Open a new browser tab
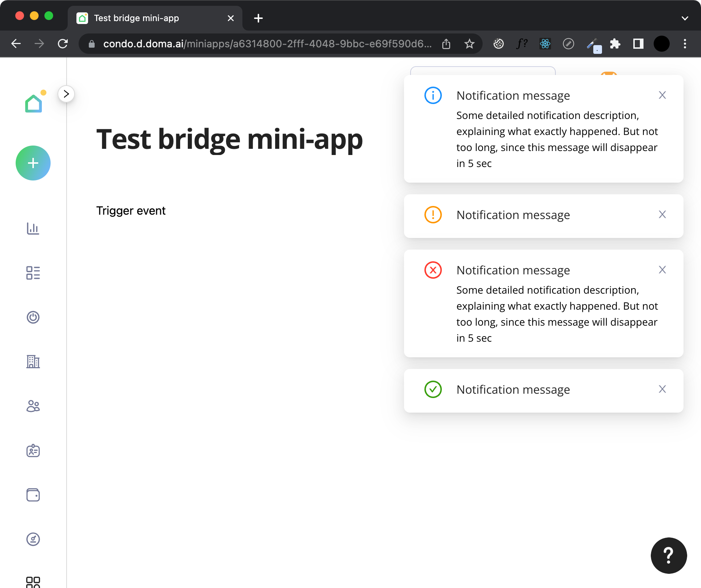 pyautogui.click(x=258, y=18)
